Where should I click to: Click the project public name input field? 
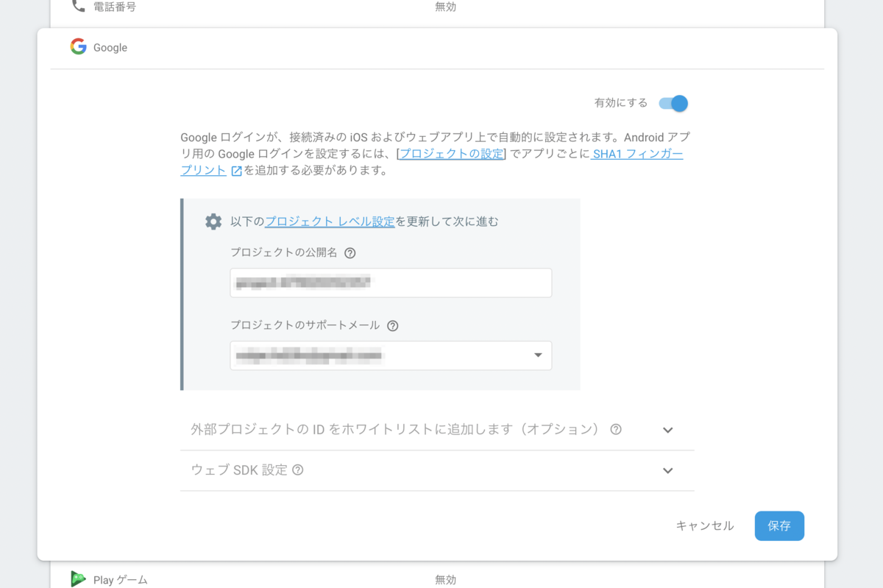(390, 283)
